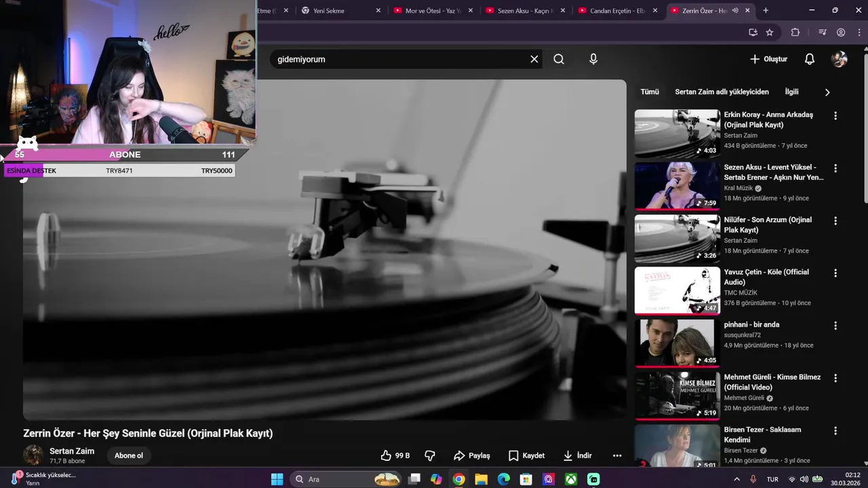Open options menu for Yavuz Çetin - Köle
868x488 pixels.
(x=835, y=273)
